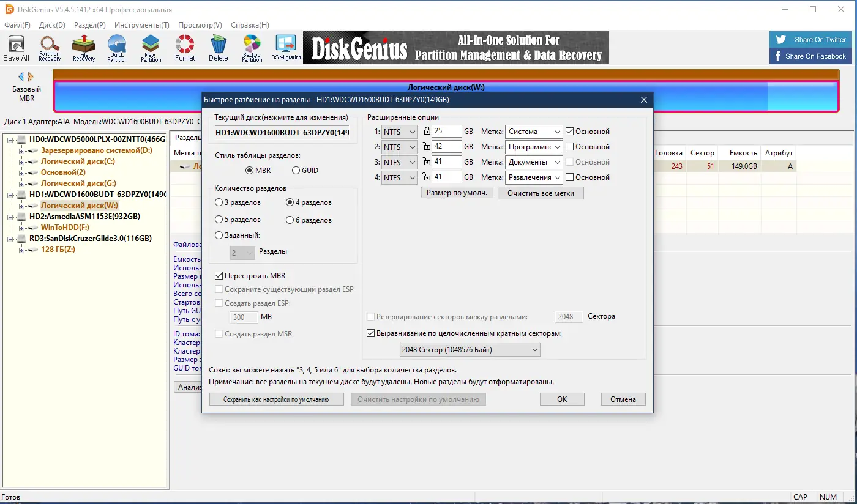
Task: Choose the 3 разделов option
Action: point(238,202)
